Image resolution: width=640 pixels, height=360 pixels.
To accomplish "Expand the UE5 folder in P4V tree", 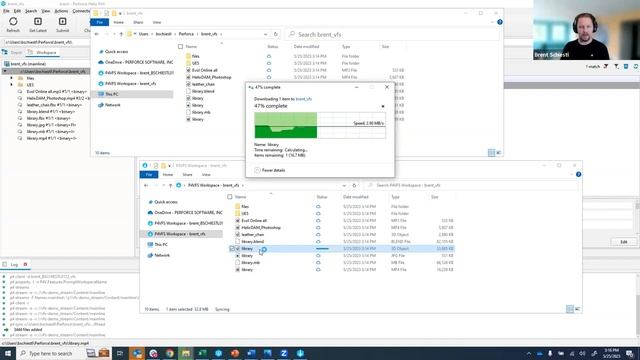I will pos(11,85).
